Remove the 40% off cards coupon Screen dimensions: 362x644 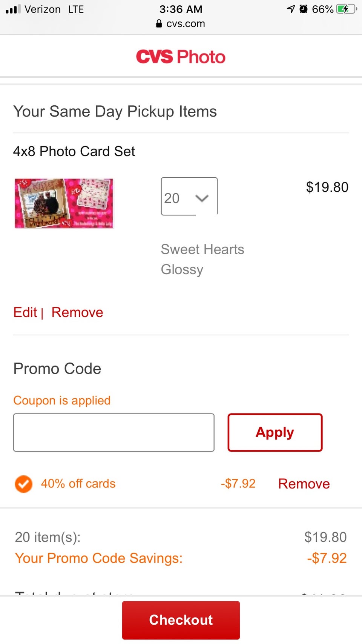[x=304, y=484]
